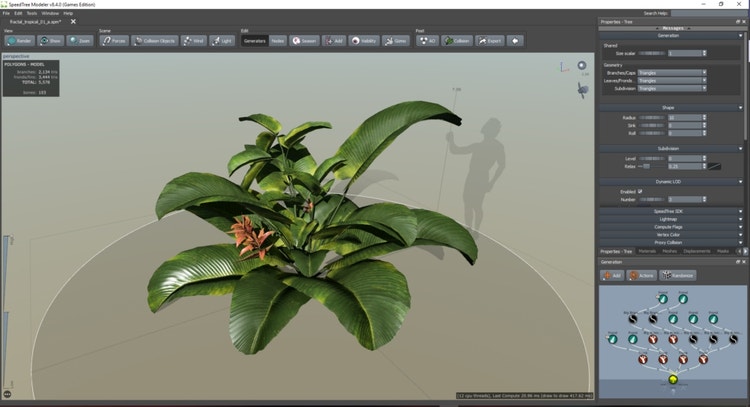
Task: Click the Render button in View toolbar
Action: 20,41
